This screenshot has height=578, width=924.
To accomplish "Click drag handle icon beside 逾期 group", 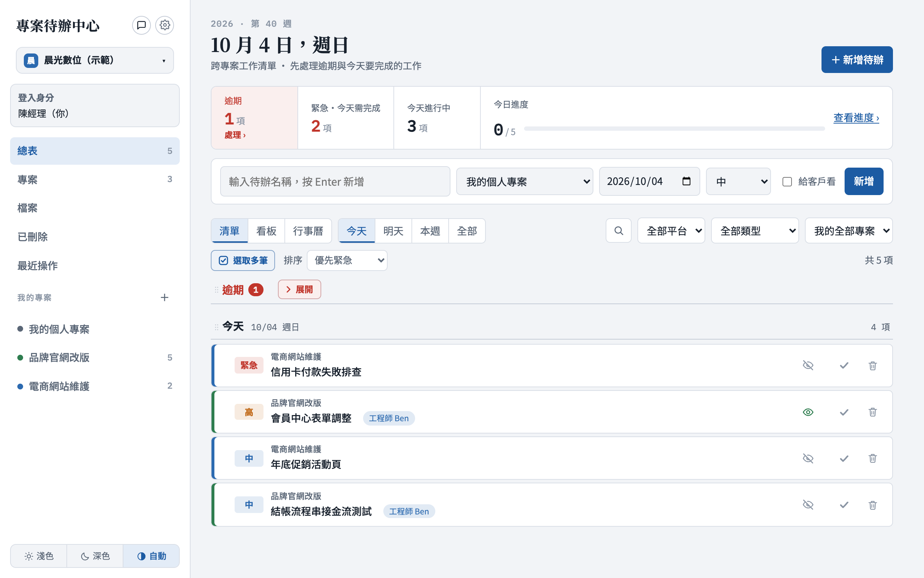I will [217, 290].
